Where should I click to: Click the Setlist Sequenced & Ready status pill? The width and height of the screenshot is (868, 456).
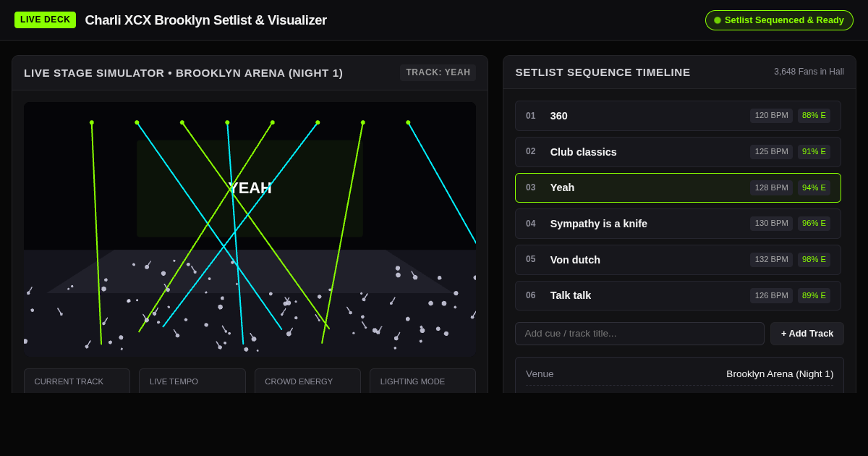pyautogui.click(x=779, y=20)
